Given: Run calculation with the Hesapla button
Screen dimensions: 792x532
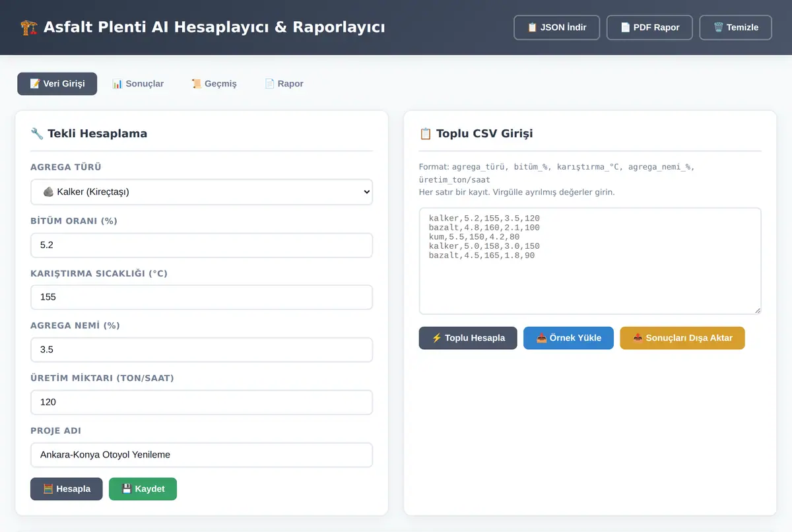Looking at the screenshot, I should pyautogui.click(x=66, y=489).
